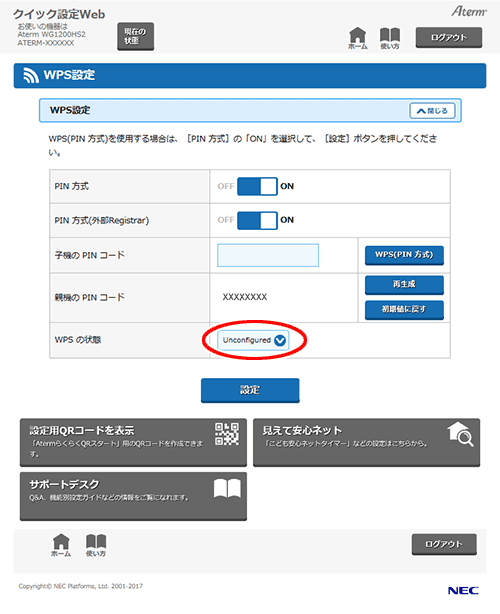The height and width of the screenshot is (614, 500).
Task: Collapse the WPS設定 section with 閉じる
Action: [x=432, y=111]
